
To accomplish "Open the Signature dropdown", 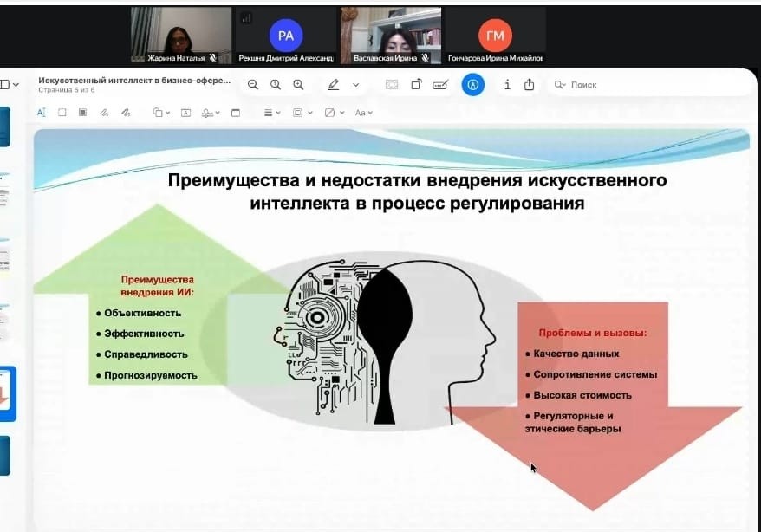I will (x=211, y=113).
